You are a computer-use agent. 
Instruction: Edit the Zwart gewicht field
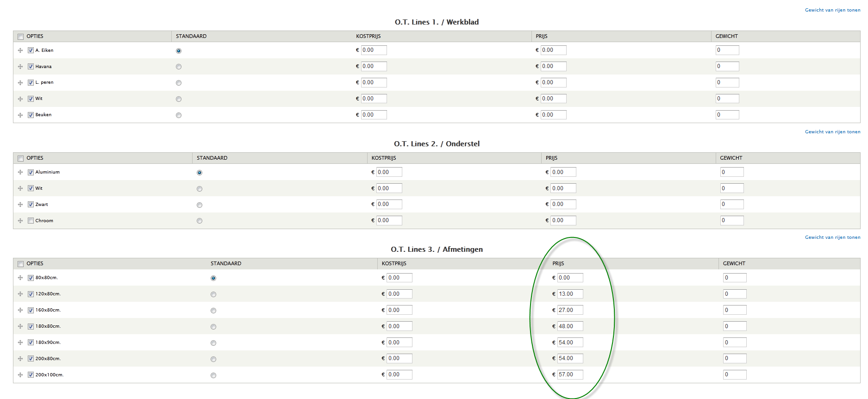732,204
